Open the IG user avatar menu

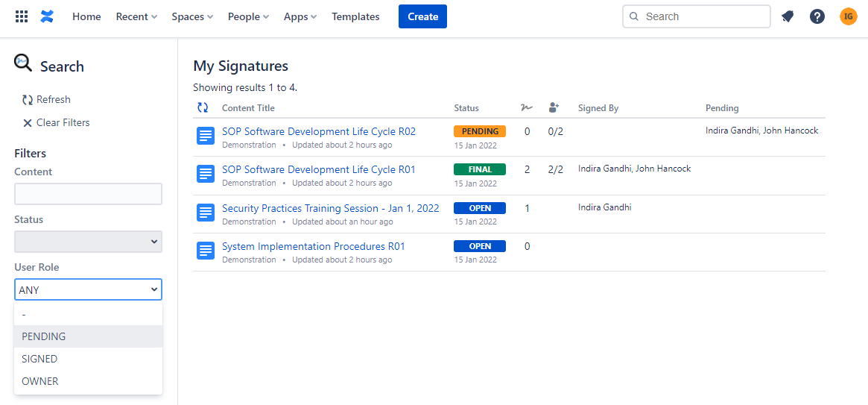tap(849, 16)
